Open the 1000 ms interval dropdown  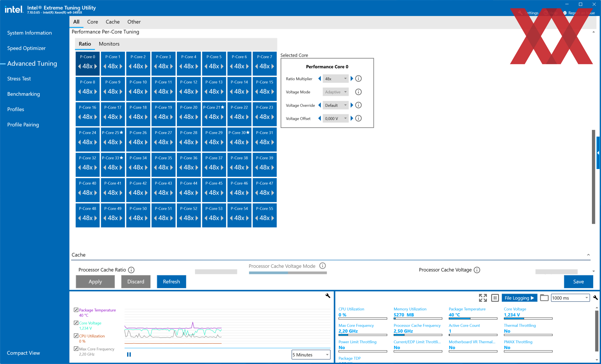point(570,298)
